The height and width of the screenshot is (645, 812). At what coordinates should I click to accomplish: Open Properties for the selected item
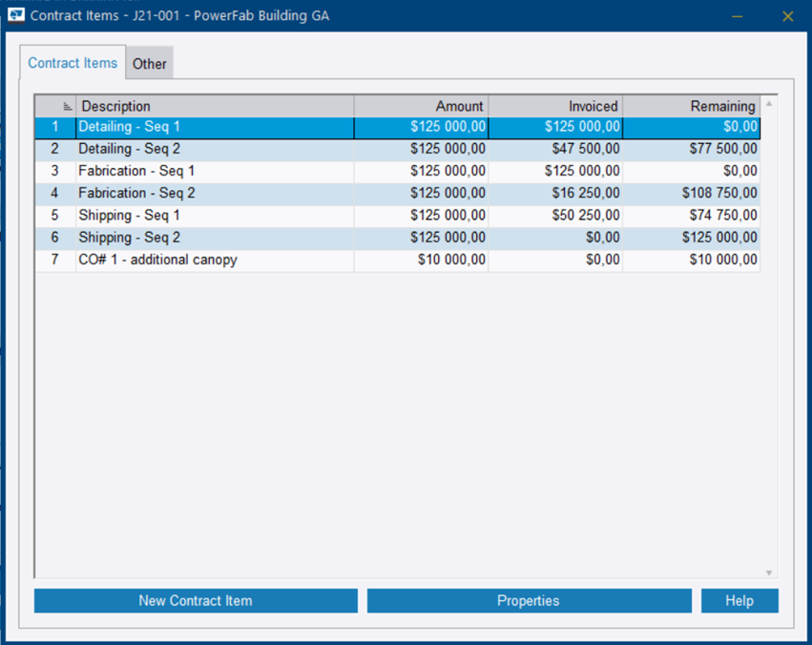[529, 600]
